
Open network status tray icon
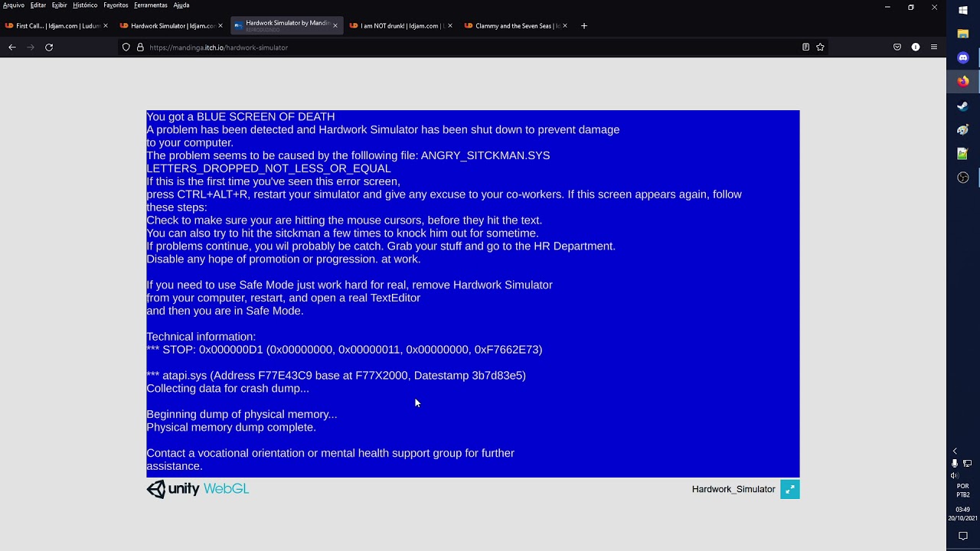pyautogui.click(x=968, y=464)
